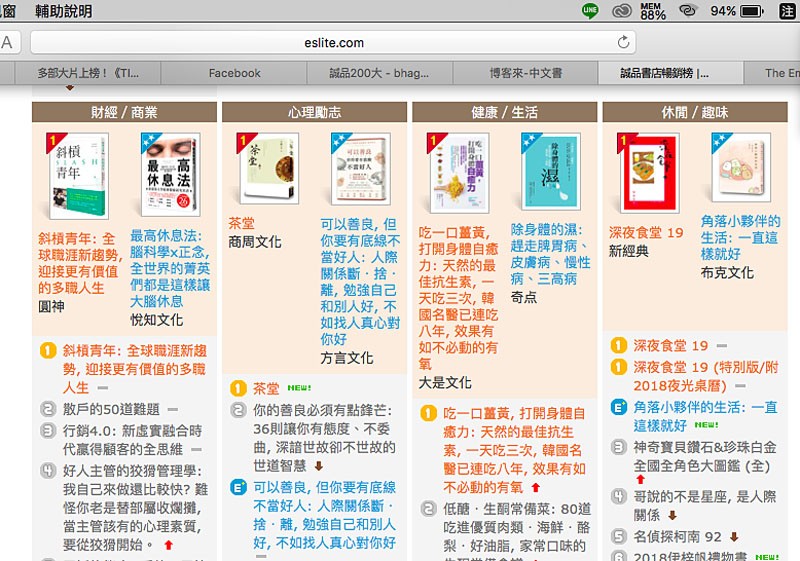Open the 角落小夥伴的生活 book cover
The height and width of the screenshot is (561, 800).
point(741,167)
